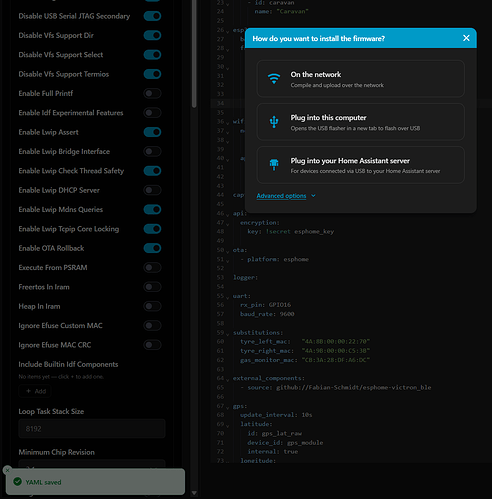Click the server plug icon for Home Assistant
The height and width of the screenshot is (499, 492).
(x=274, y=165)
